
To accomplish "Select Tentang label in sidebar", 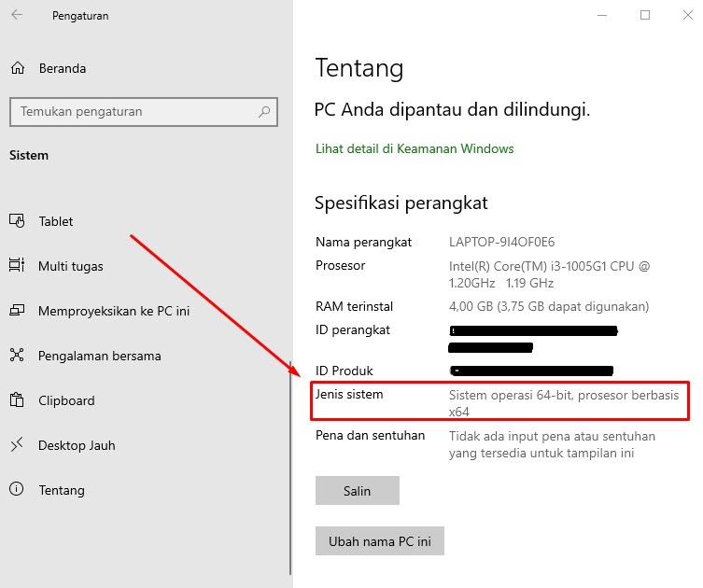I will click(62, 490).
